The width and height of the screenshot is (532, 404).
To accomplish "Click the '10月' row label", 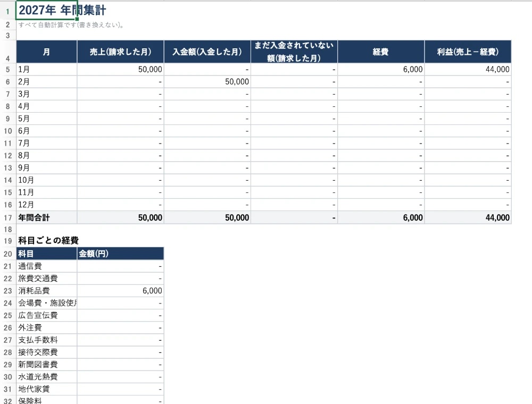I will [46, 180].
